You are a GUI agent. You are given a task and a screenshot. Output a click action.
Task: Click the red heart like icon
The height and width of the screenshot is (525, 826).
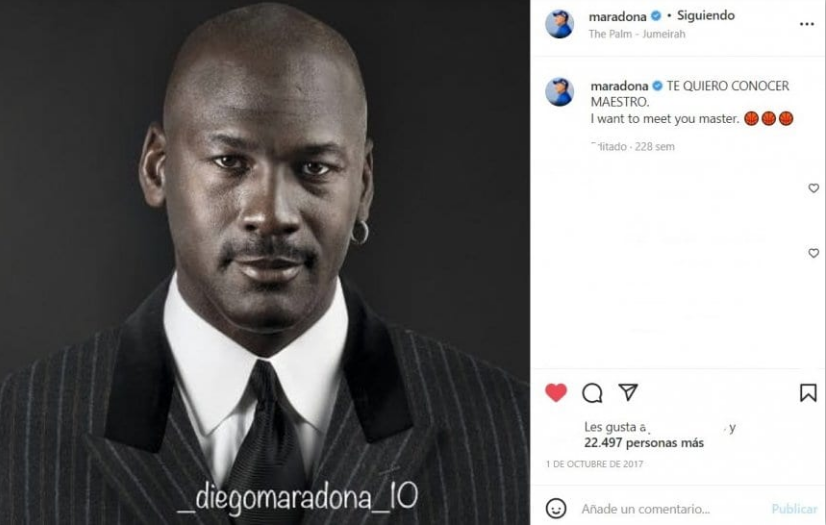point(556,393)
